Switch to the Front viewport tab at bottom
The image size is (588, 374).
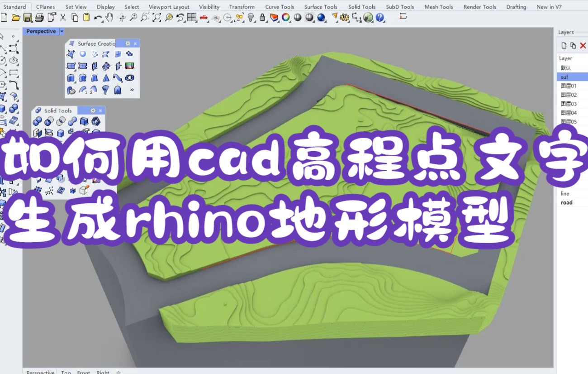tap(83, 372)
